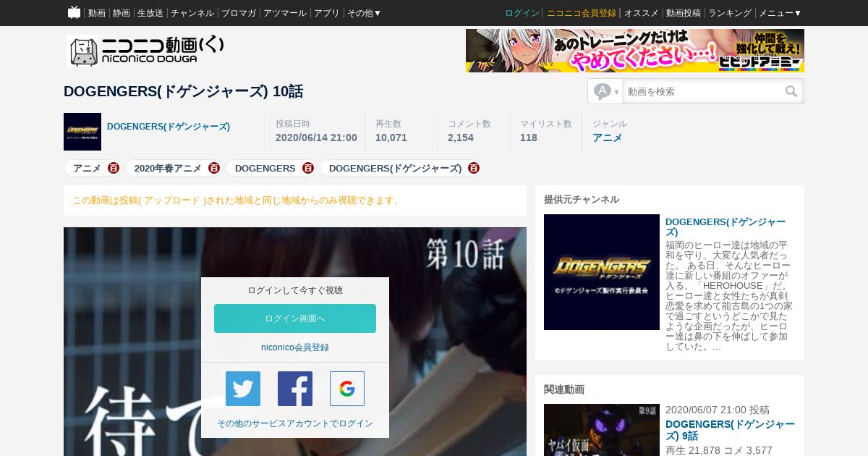This screenshot has height=456, width=868.
Task: Open オススメ in top bar
Action: [x=642, y=13]
